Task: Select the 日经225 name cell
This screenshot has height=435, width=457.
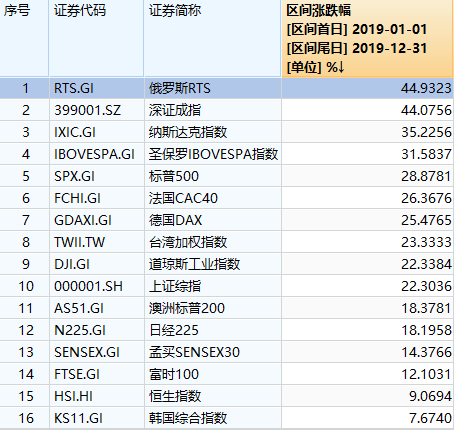Action: point(213,330)
